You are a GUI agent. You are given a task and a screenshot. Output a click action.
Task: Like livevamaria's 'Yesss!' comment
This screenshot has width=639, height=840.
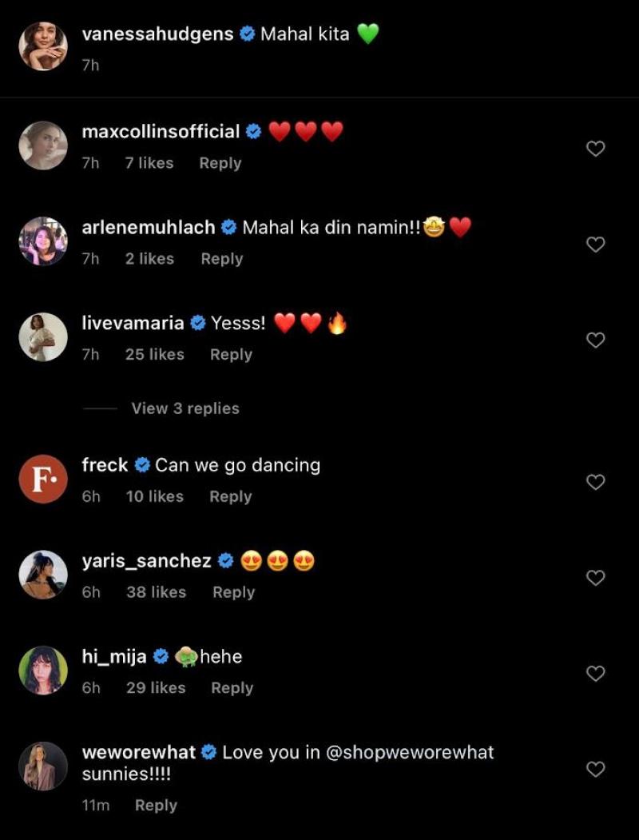[x=594, y=339]
